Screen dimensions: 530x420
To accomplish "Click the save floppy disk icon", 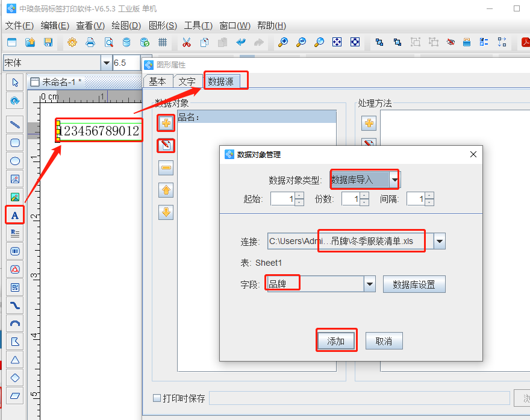I will pos(48,42).
